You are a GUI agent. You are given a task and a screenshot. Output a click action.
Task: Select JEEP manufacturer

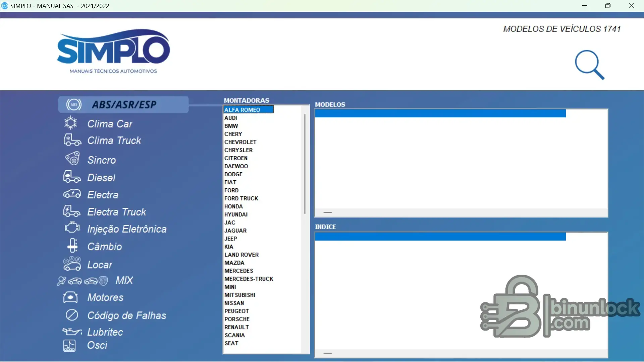(231, 239)
